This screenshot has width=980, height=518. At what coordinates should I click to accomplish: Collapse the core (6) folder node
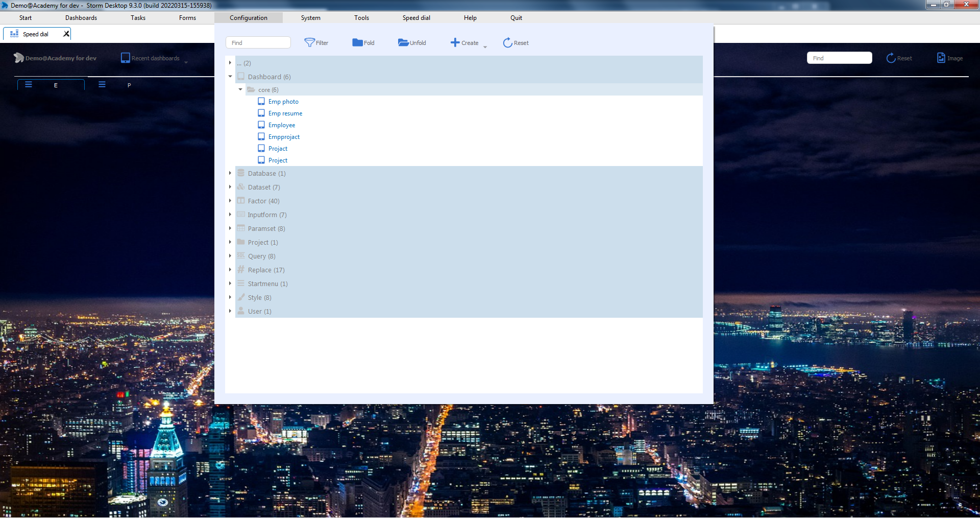[x=240, y=89]
